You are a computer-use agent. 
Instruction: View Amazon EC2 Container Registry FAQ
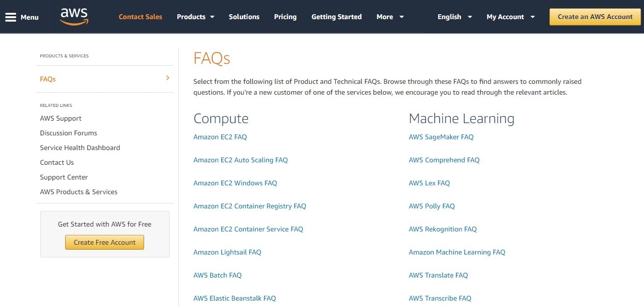[250, 206]
